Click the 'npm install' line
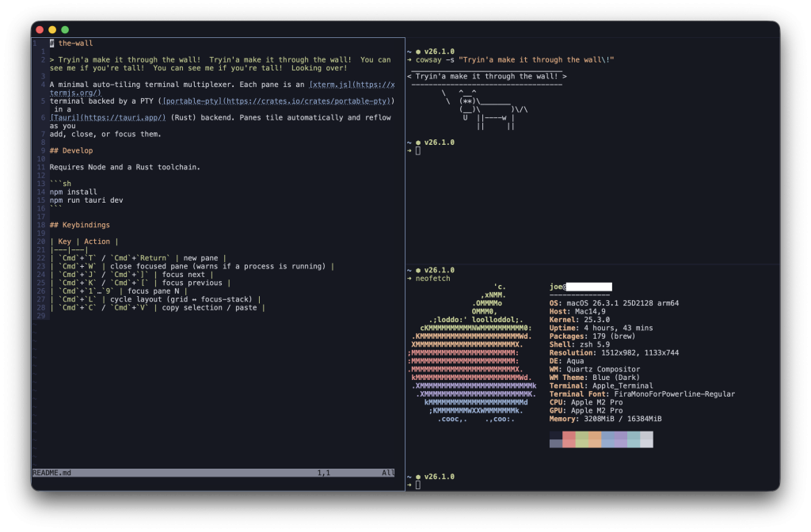 [x=74, y=192]
